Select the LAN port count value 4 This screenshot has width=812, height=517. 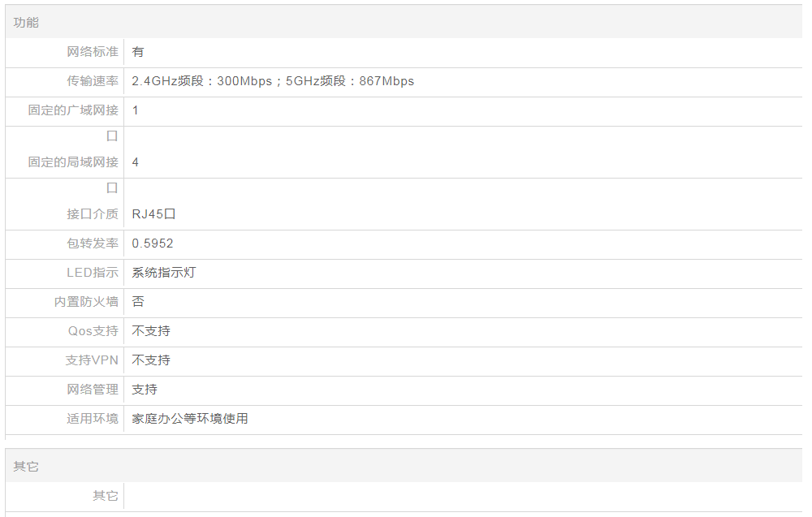(136, 162)
